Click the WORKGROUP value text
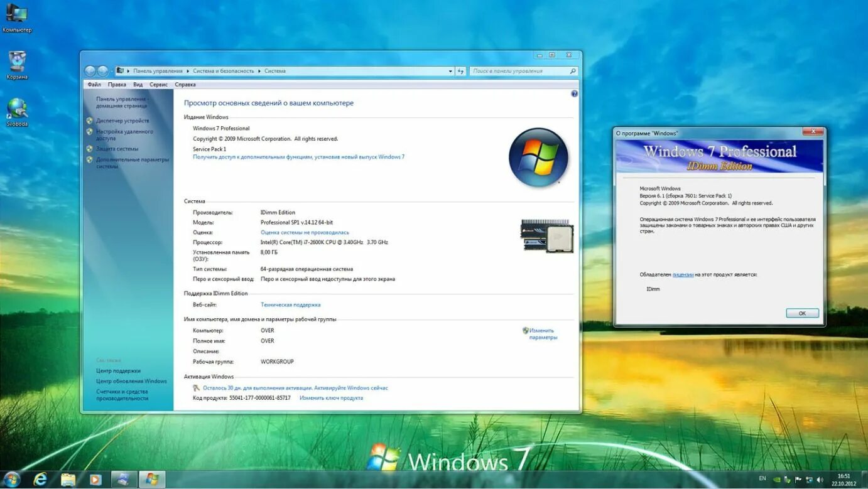Viewport: 868px width, 489px height. click(x=277, y=362)
